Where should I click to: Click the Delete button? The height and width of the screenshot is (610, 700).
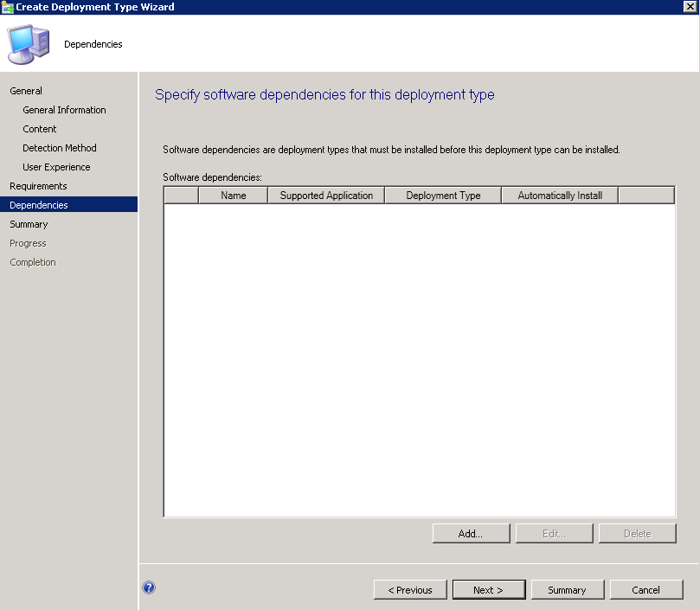coord(638,534)
